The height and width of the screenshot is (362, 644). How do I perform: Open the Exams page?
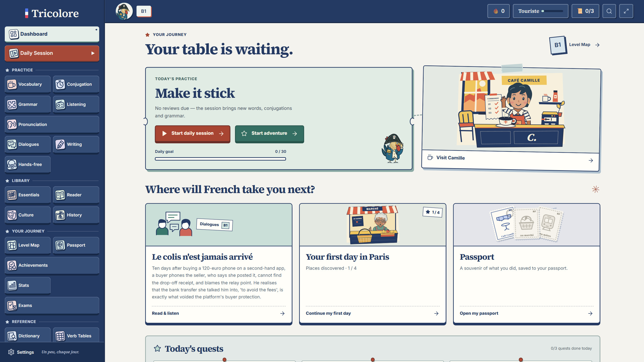coord(52,305)
